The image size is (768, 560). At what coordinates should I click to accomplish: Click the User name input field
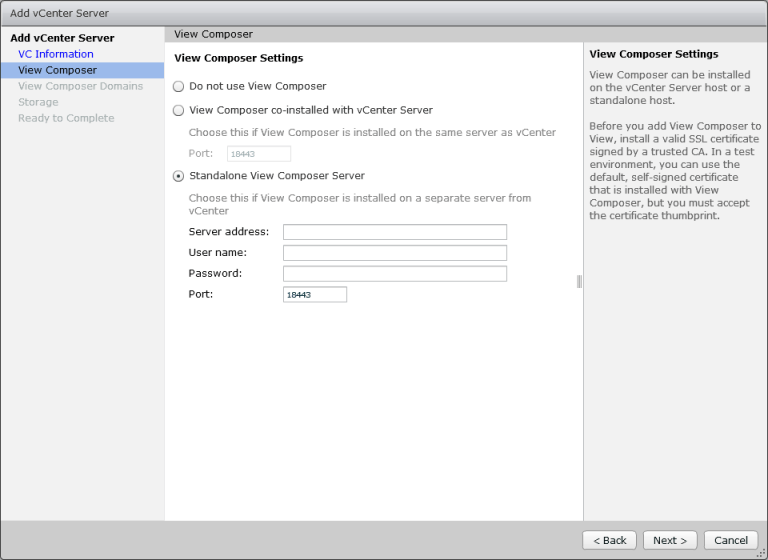[x=395, y=253]
